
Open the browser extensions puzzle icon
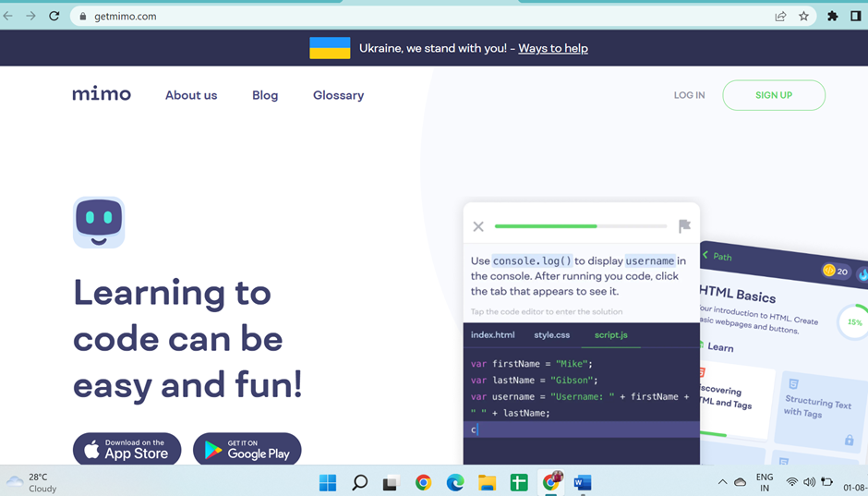click(x=833, y=16)
